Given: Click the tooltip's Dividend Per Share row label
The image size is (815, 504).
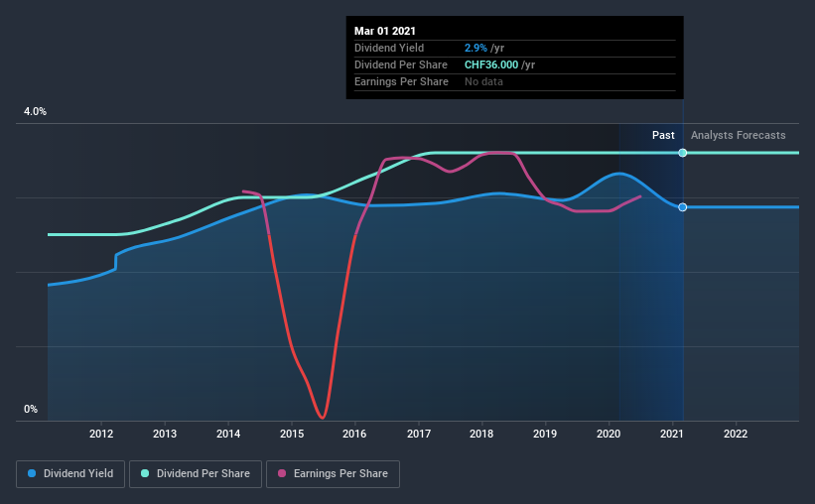Looking at the screenshot, I should (401, 64).
